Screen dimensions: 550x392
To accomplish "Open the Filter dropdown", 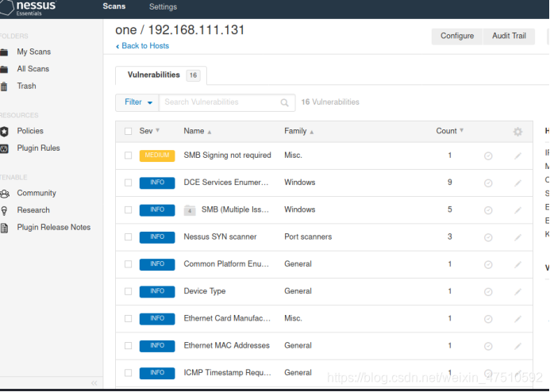I will pyautogui.click(x=137, y=102).
